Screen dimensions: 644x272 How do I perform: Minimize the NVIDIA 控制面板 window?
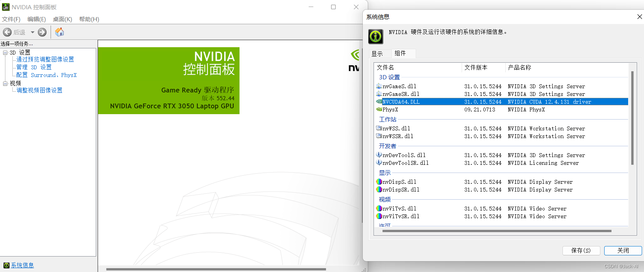pos(311,7)
